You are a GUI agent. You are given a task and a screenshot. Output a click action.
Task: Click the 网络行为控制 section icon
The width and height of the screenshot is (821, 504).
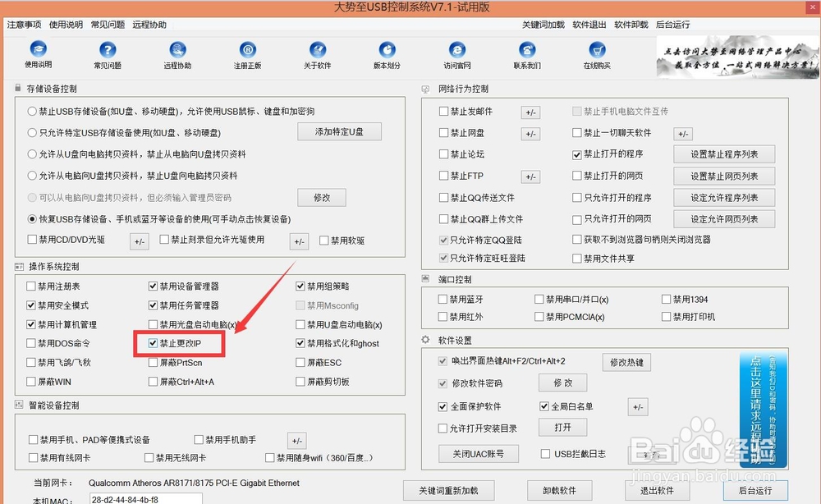425,89
